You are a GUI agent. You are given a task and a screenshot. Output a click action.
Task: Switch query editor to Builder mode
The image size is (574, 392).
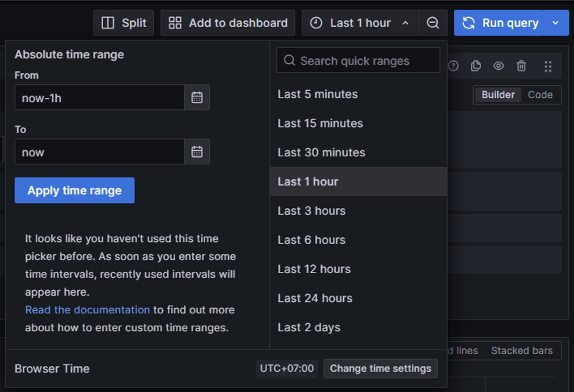[497, 95]
